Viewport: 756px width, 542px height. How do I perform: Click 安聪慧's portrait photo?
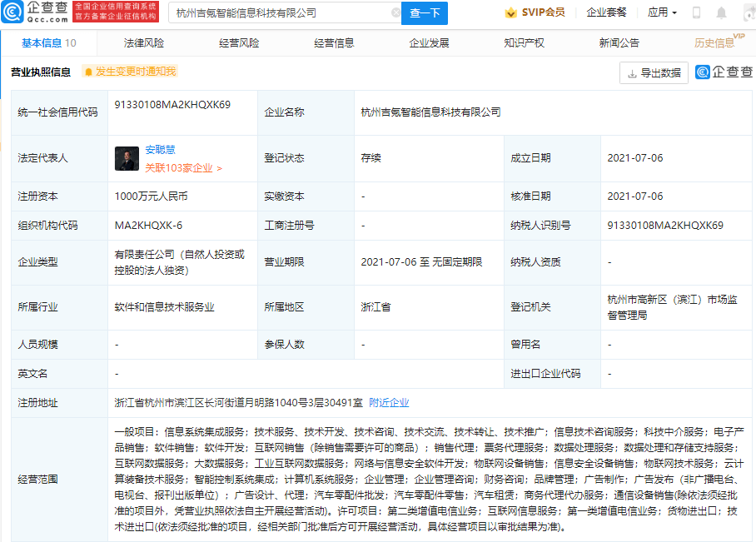127,158
